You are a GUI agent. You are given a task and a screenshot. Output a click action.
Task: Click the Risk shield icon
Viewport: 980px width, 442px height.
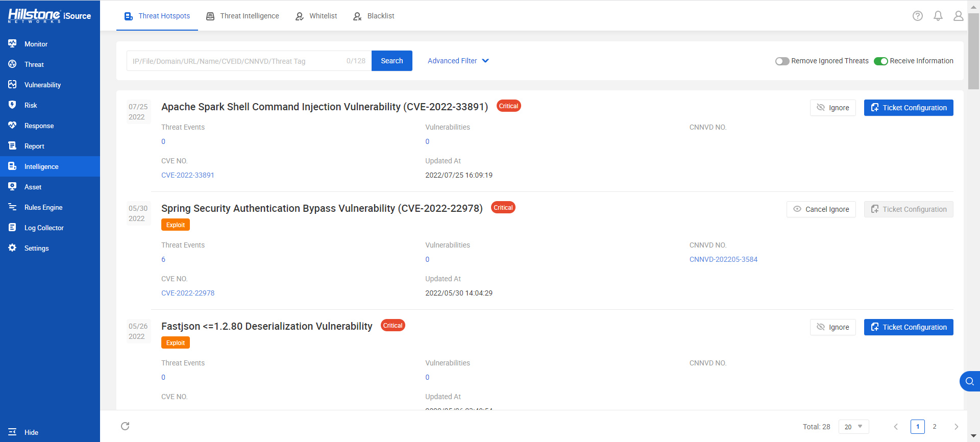click(x=12, y=105)
